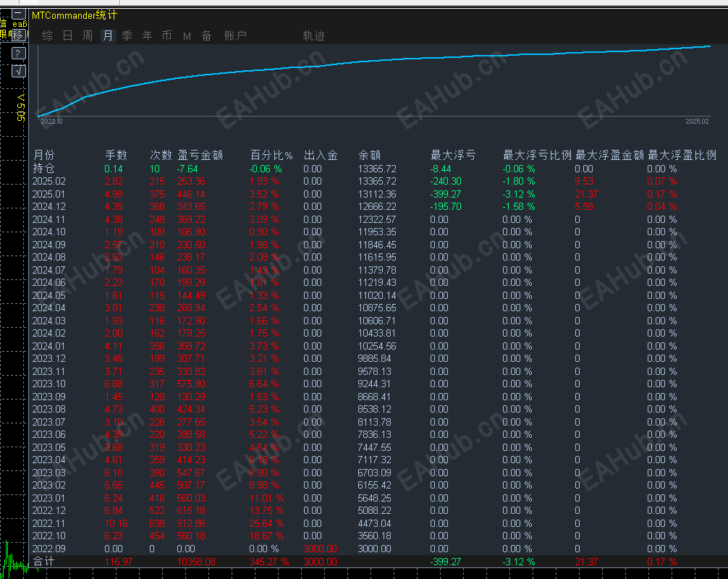Click max floating profit 21.37 in 2025.01 row
The width and height of the screenshot is (728, 579).
(x=586, y=194)
